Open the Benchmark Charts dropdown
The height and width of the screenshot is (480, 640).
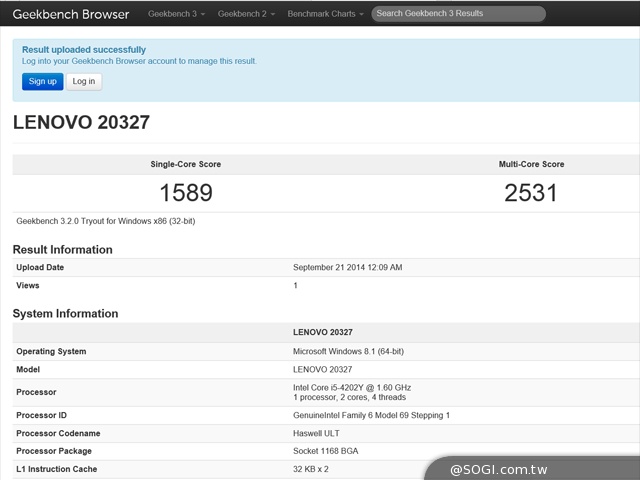pos(325,14)
